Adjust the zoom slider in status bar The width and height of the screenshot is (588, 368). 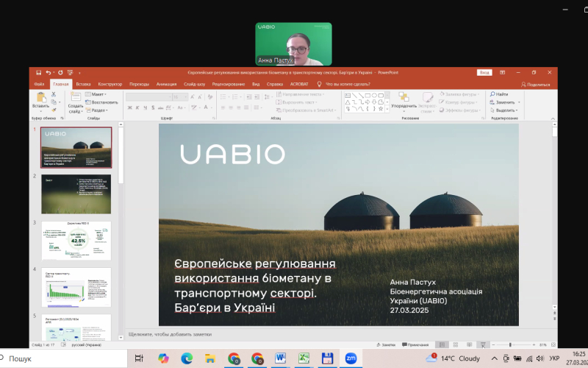pyautogui.click(x=510, y=344)
